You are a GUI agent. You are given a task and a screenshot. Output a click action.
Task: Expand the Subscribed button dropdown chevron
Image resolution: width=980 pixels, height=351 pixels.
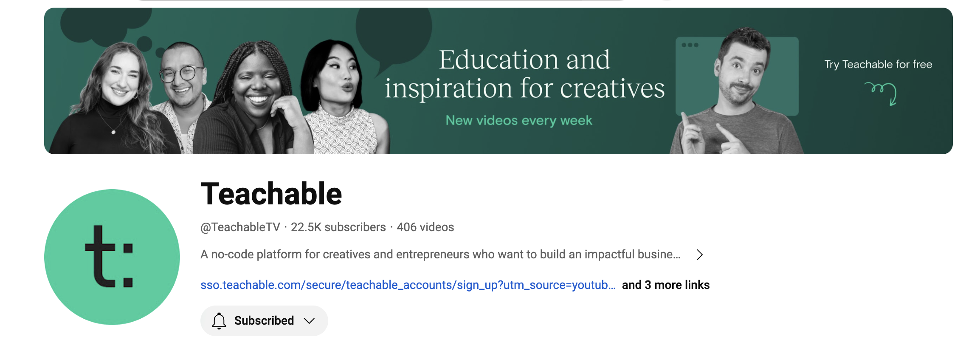(x=310, y=321)
